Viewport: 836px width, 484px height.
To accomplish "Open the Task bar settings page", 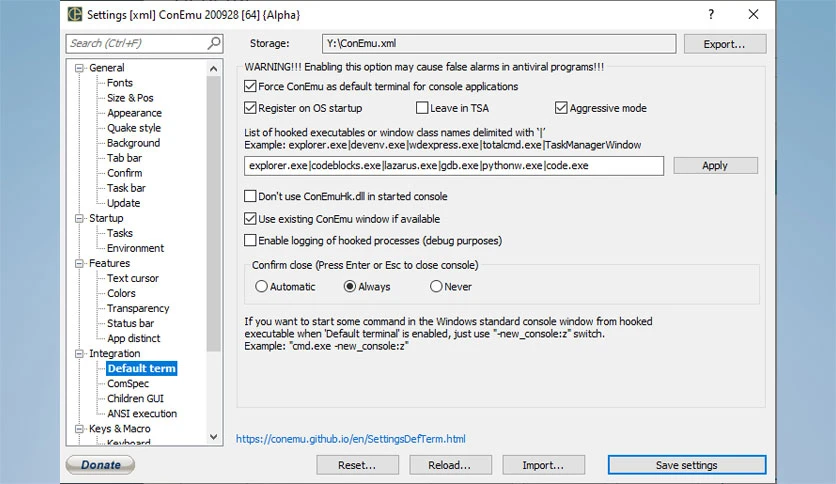I will (x=126, y=188).
